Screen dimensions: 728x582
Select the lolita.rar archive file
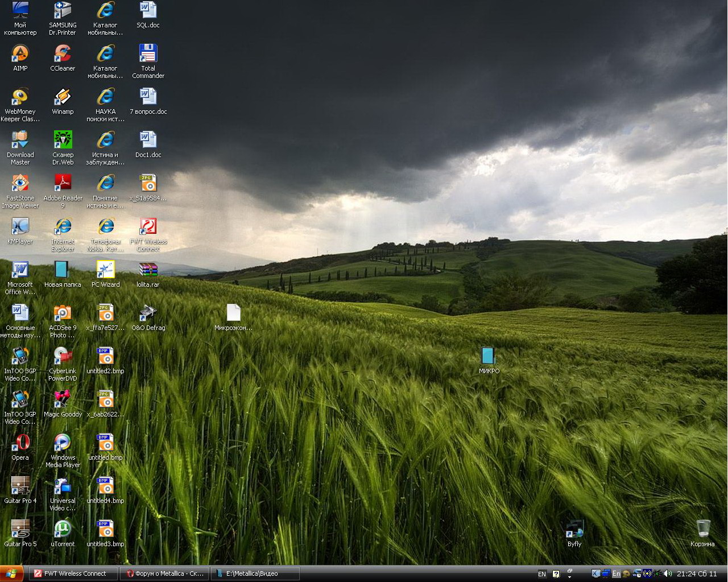tap(148, 270)
